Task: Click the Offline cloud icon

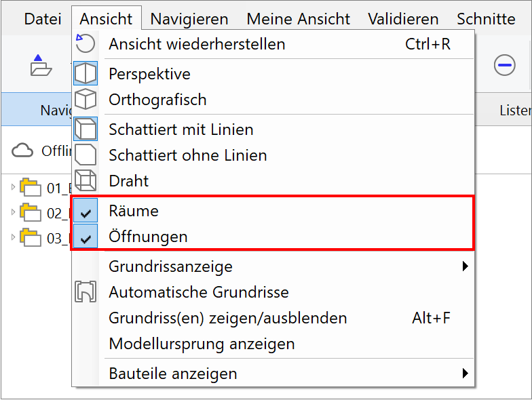Action: (x=22, y=151)
